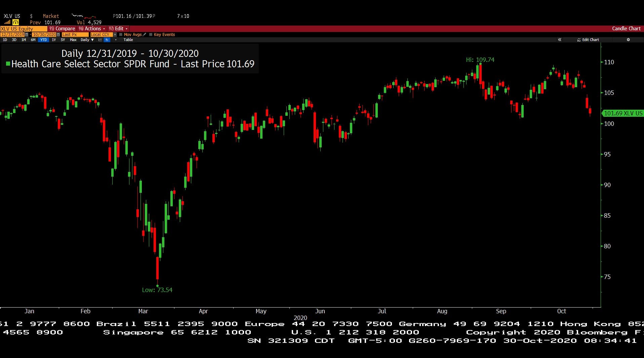The image size is (644, 358).
Task: Expand the 96) Actions menu
Action: pyautogui.click(x=92, y=29)
